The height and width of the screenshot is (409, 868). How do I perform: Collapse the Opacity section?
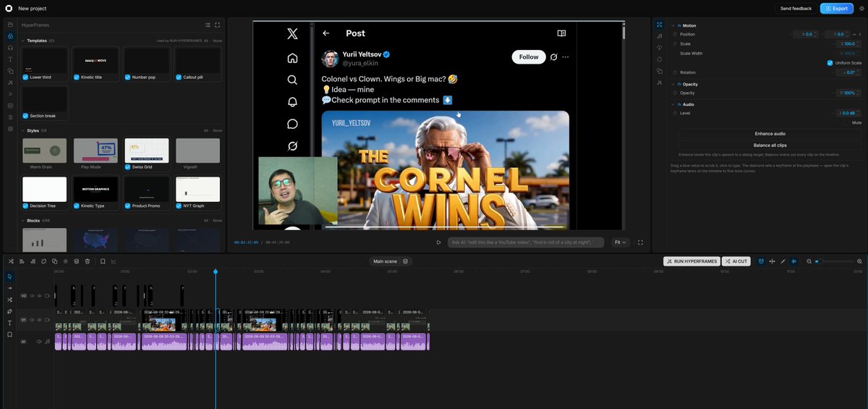point(673,84)
